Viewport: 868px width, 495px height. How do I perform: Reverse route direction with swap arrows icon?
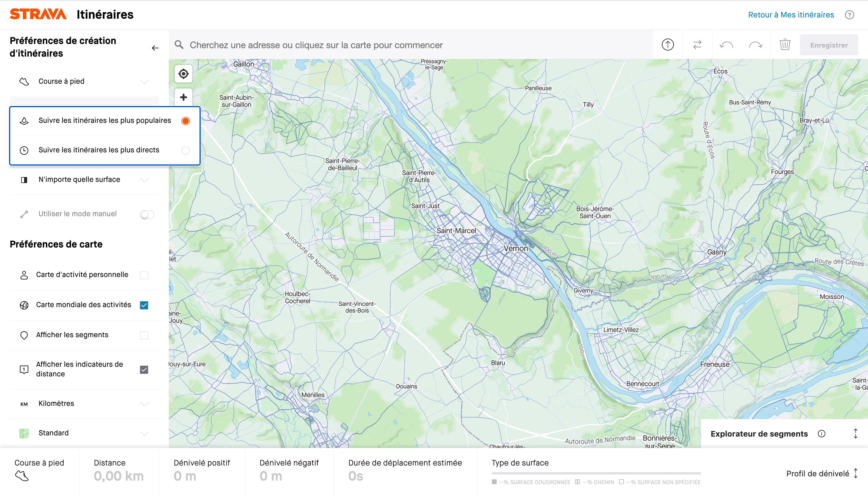pos(697,45)
